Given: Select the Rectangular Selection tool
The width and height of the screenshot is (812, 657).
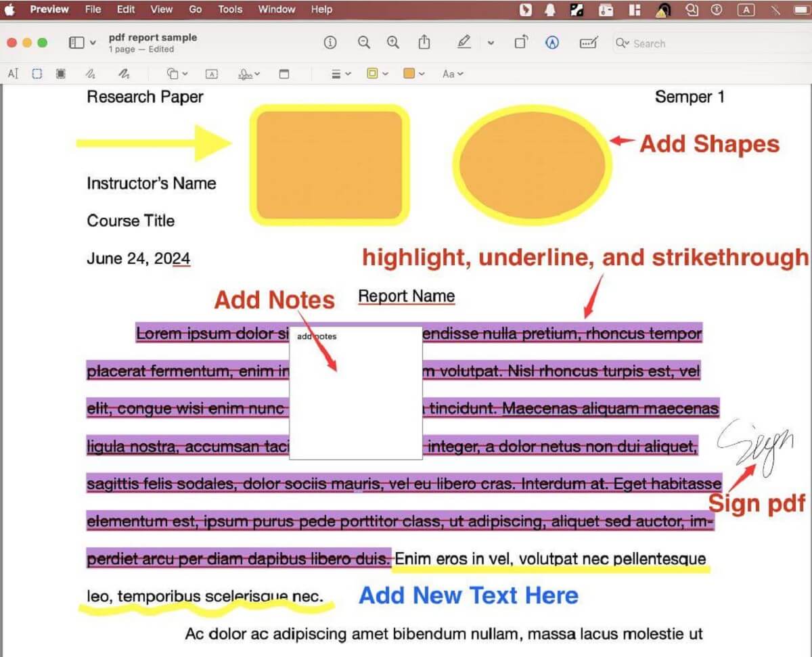Looking at the screenshot, I should click(x=37, y=73).
